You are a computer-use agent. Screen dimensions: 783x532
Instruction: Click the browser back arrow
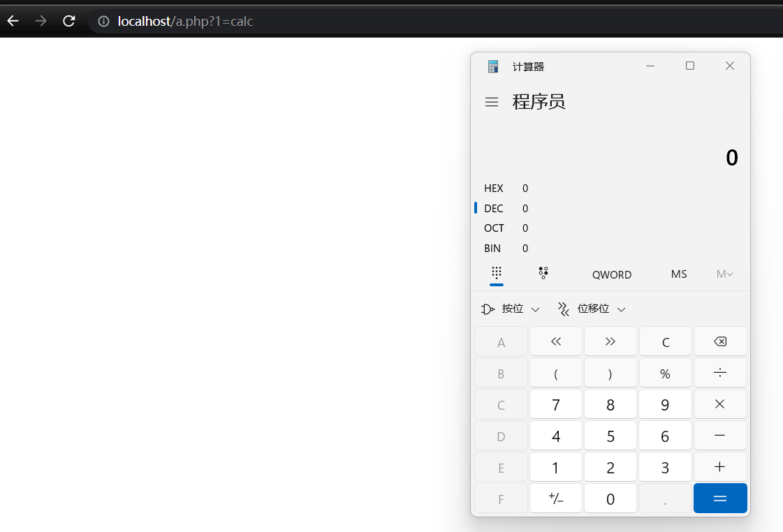(x=13, y=21)
